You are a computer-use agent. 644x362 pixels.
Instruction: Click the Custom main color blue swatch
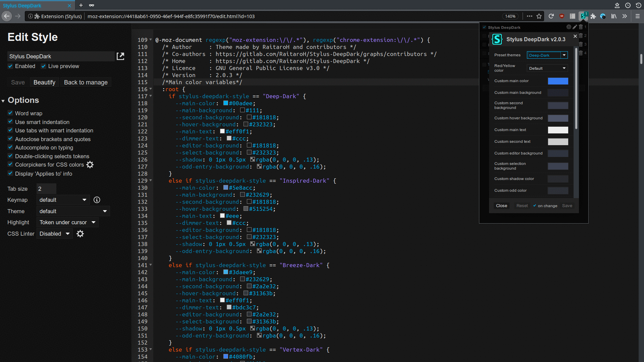pyautogui.click(x=558, y=81)
